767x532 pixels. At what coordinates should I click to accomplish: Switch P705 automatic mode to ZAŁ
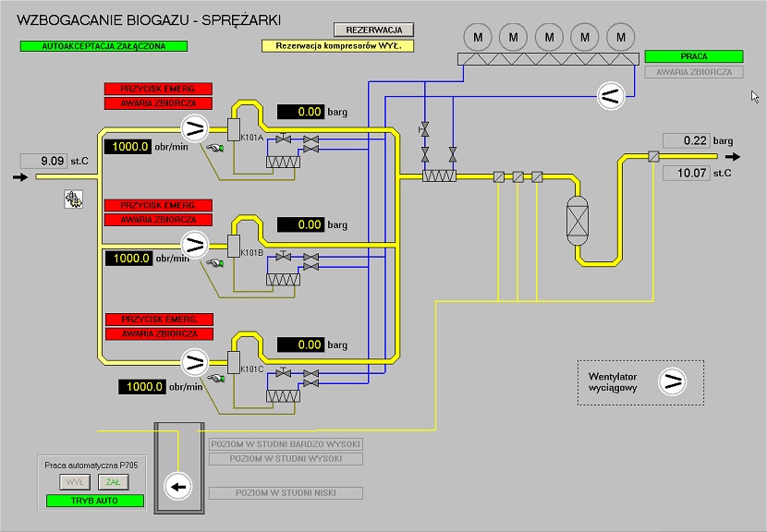point(115,481)
